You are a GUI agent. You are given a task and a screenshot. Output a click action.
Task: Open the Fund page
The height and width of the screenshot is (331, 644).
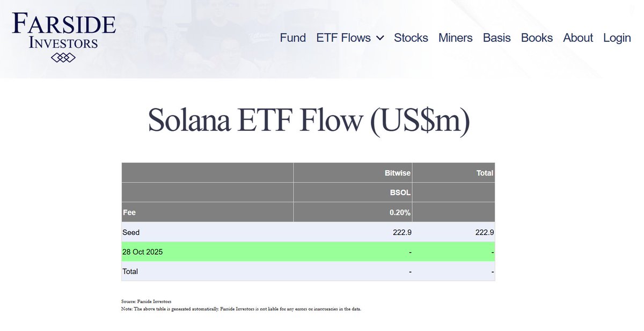[293, 38]
